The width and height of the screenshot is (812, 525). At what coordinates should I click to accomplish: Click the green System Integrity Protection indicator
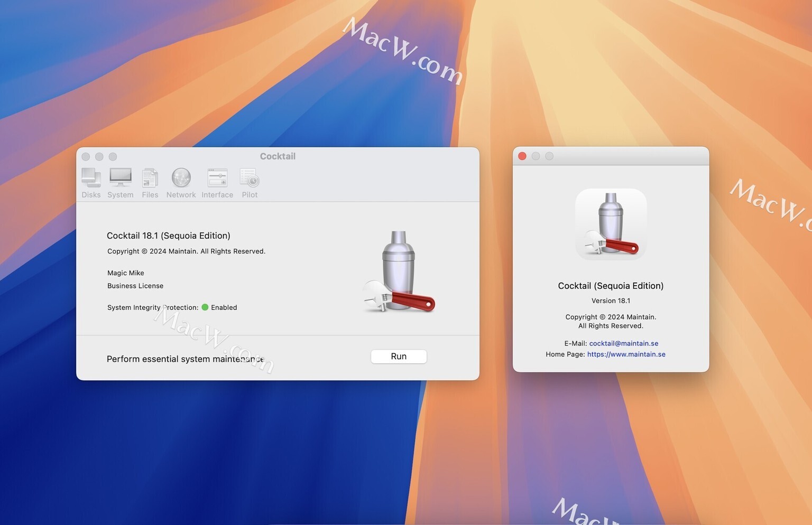(205, 307)
